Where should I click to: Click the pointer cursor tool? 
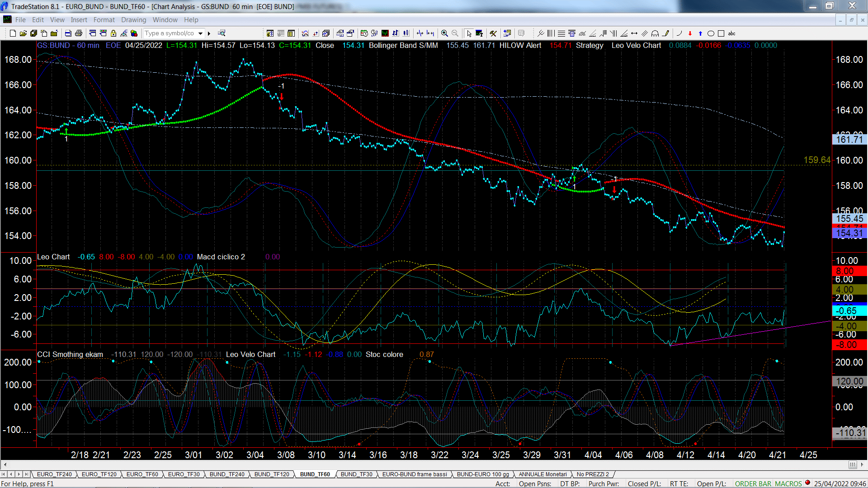click(469, 33)
